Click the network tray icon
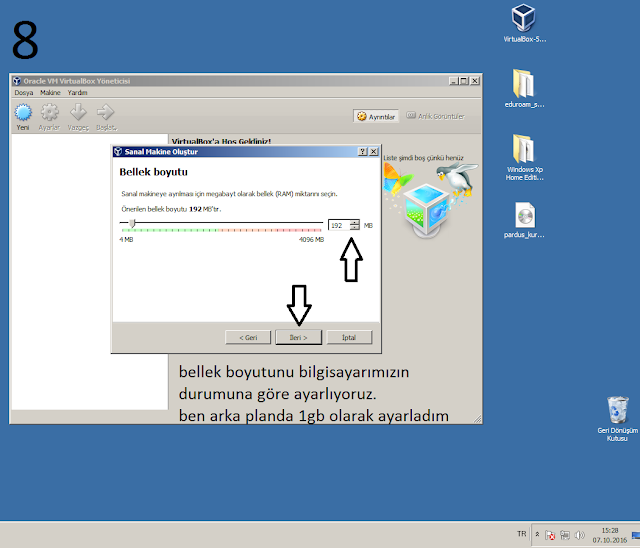Viewport: 640px width, 548px height. 565,535
